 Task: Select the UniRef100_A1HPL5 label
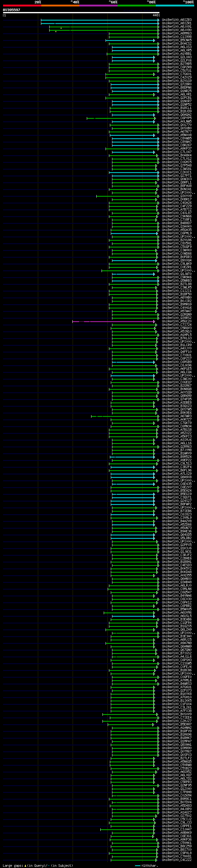coord(177,335)
